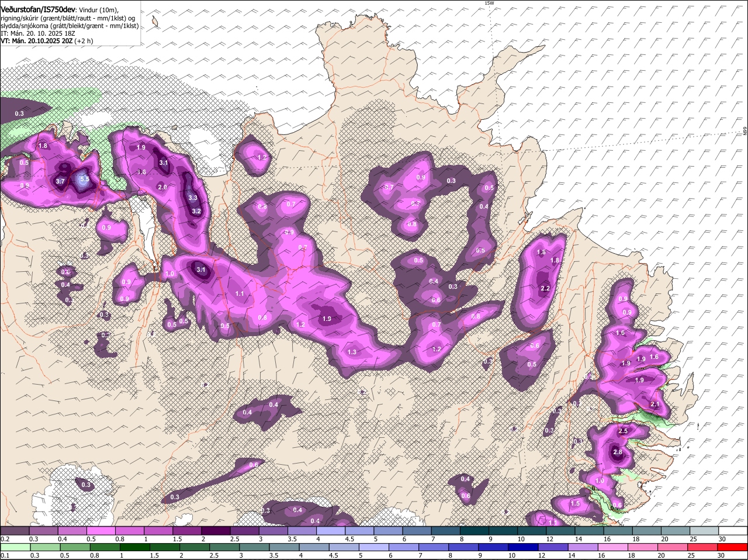Click the 'Vindur (10m)' description text
The width and height of the screenshot is (748, 560).
coord(98,10)
